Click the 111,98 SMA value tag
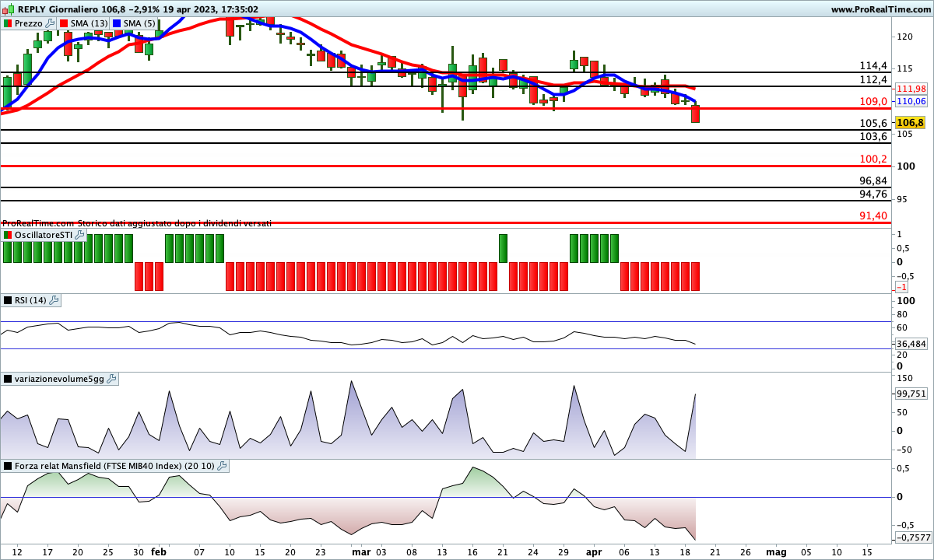Viewport: 934px width, 560px height. click(x=911, y=89)
